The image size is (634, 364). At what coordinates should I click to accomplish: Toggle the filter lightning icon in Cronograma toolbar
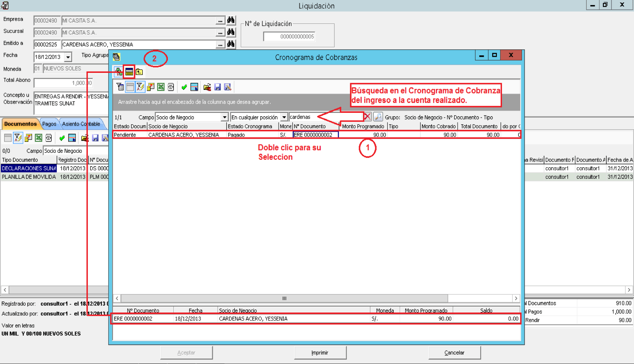(x=140, y=87)
